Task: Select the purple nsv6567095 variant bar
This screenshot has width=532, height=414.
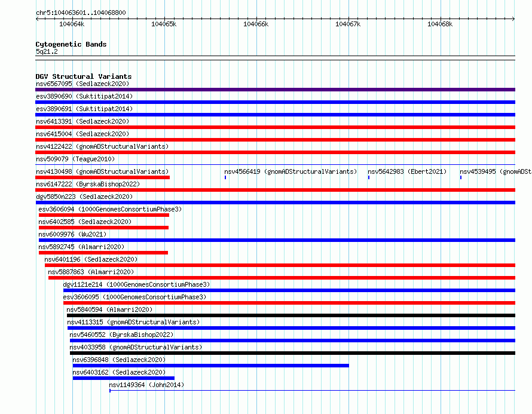Action: (x=275, y=90)
